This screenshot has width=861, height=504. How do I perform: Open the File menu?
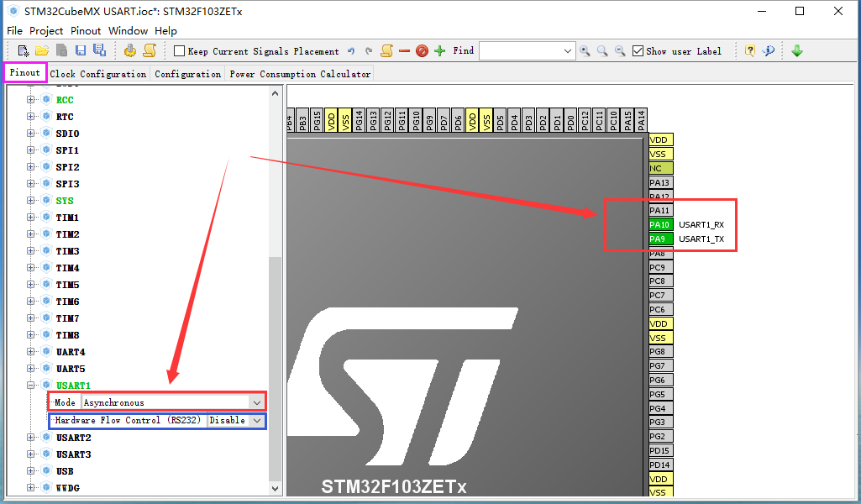[x=14, y=31]
